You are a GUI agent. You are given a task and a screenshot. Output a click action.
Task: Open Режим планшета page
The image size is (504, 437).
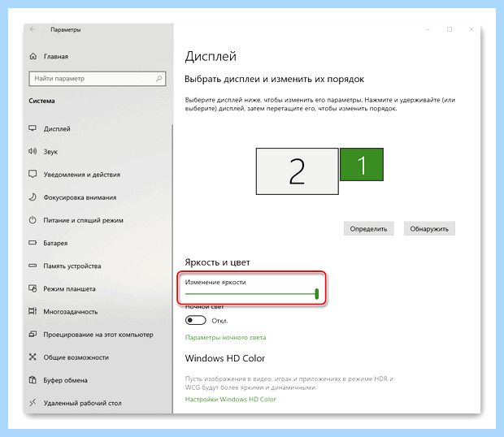(69, 288)
